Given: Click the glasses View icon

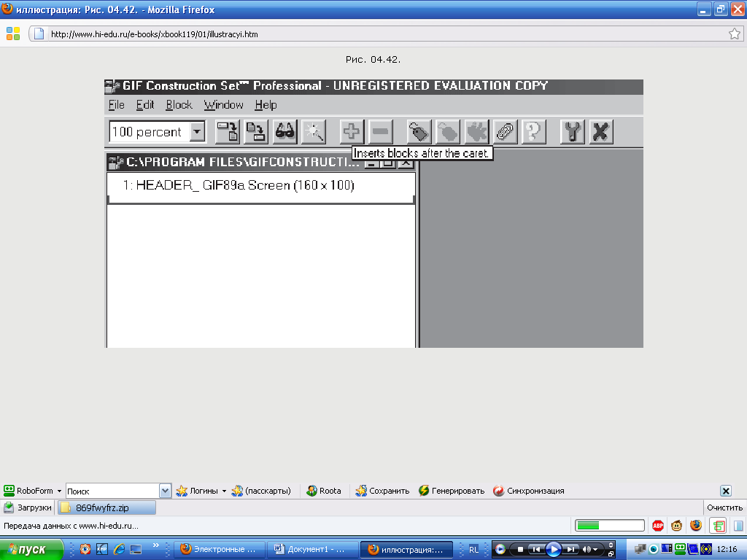Looking at the screenshot, I should [285, 131].
